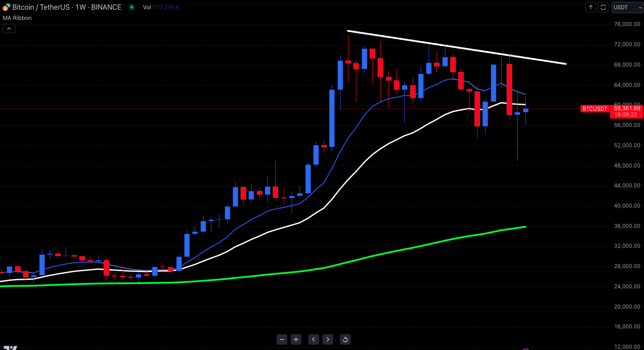Collapse the indicator legend with chevron
644x350 pixels.
tap(9, 29)
